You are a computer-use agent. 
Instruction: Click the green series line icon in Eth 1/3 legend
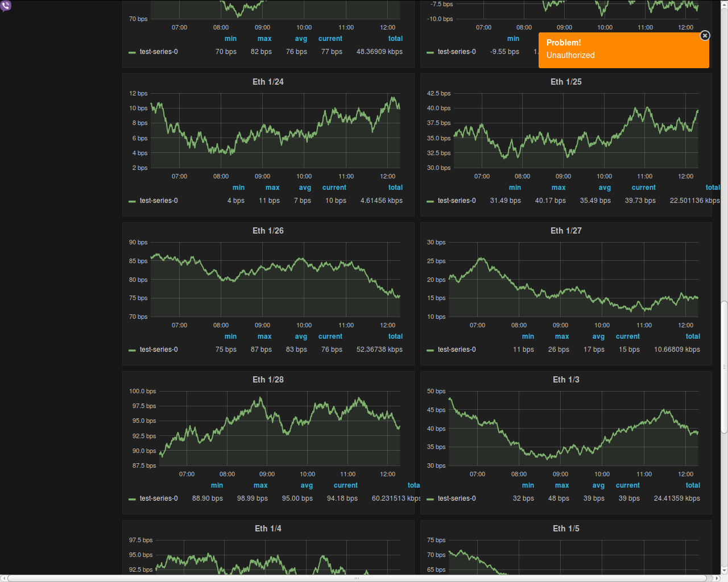430,499
